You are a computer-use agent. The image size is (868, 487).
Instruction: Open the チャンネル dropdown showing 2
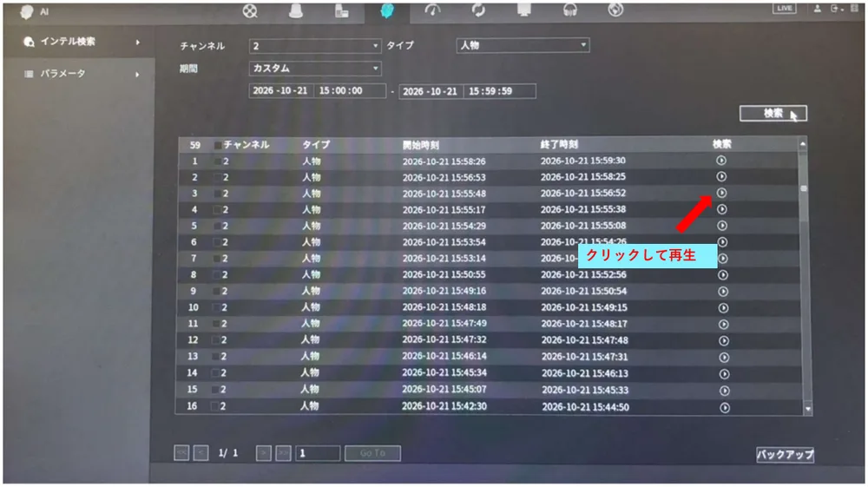click(x=315, y=46)
